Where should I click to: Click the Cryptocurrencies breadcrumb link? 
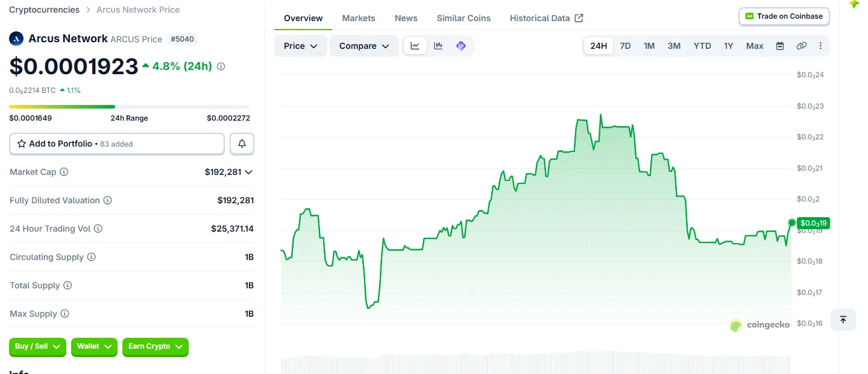[x=44, y=10]
